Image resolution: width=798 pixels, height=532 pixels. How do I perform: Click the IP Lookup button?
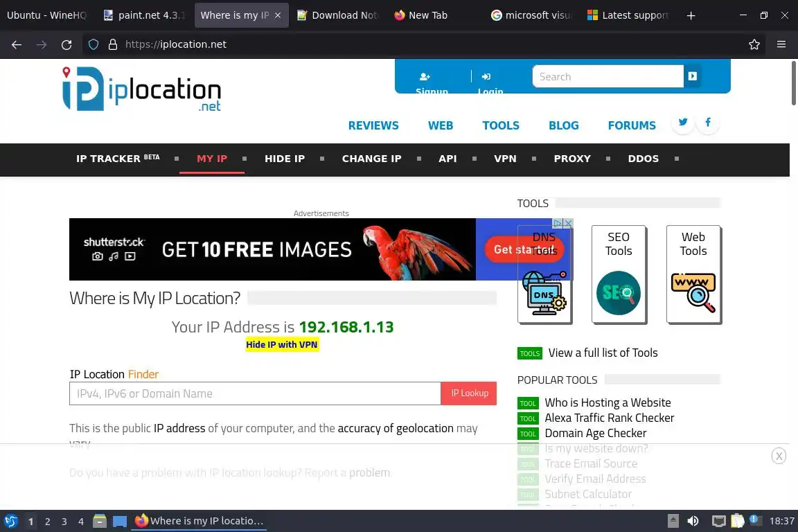point(469,393)
